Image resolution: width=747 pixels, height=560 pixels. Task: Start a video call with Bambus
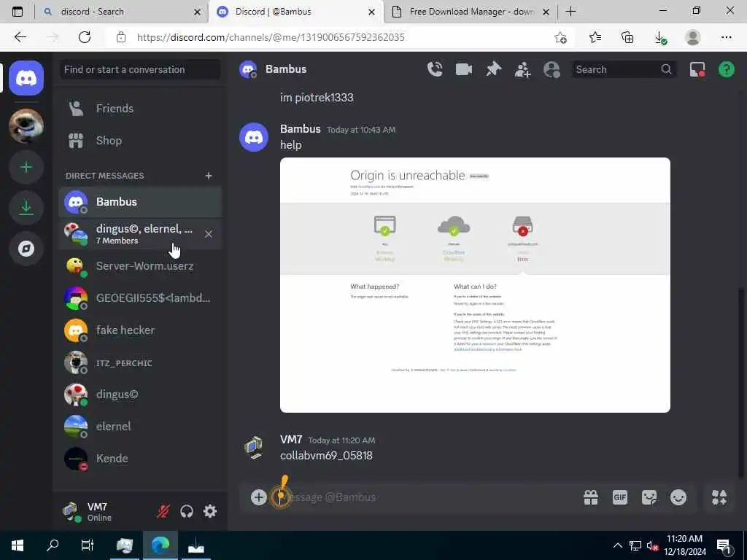click(463, 69)
